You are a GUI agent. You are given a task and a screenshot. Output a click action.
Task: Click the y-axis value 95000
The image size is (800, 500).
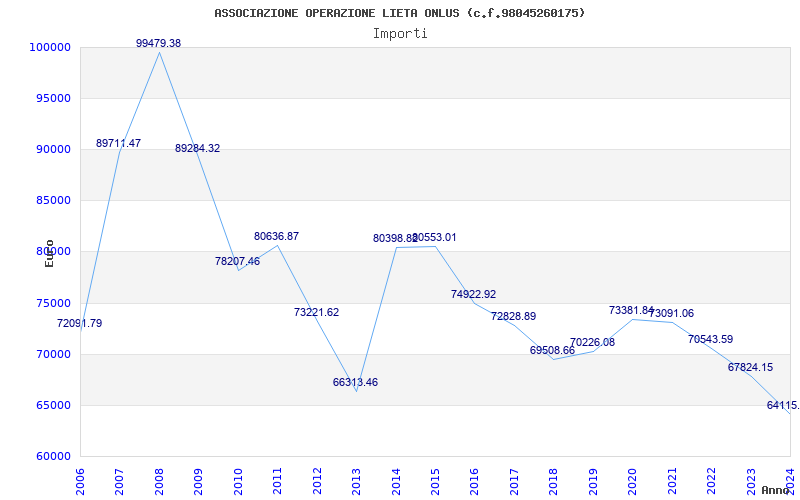tap(53, 98)
